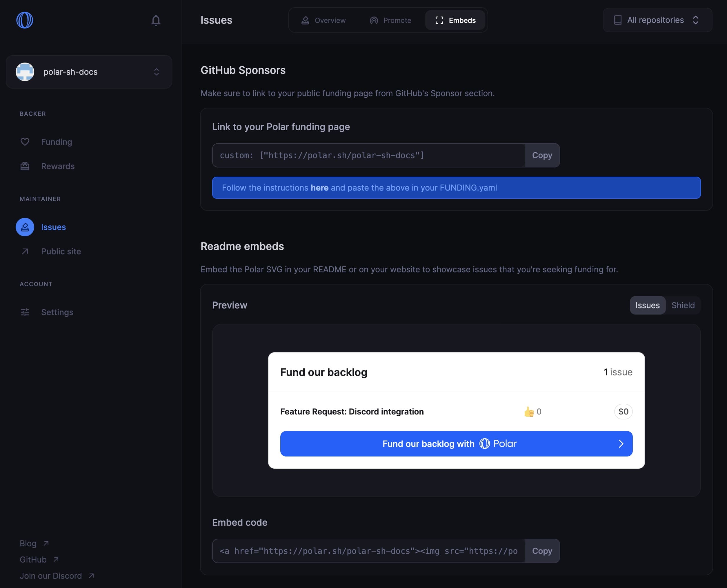Switch to Shield embed preview
Viewport: 727px width, 588px height.
coord(683,305)
